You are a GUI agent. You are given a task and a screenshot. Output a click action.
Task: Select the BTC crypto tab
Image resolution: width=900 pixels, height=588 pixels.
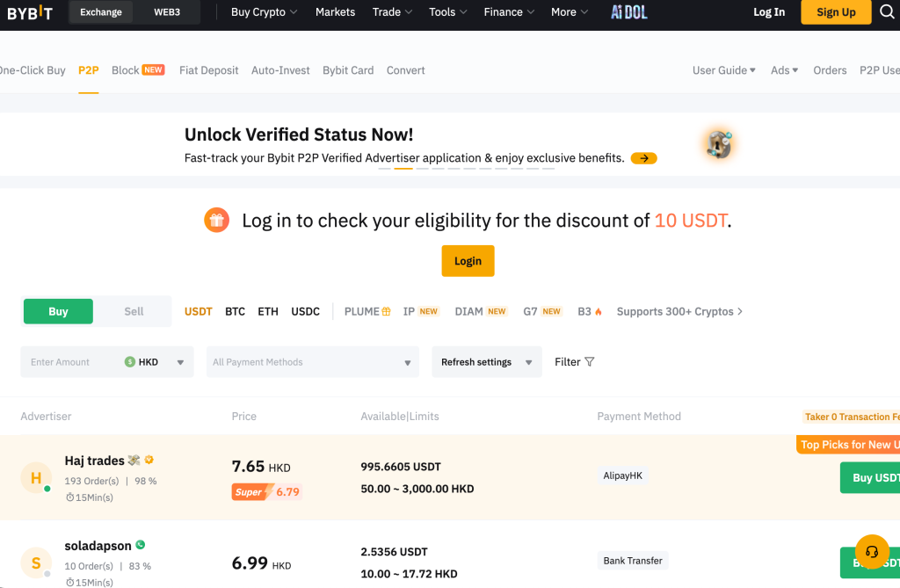[x=235, y=311]
